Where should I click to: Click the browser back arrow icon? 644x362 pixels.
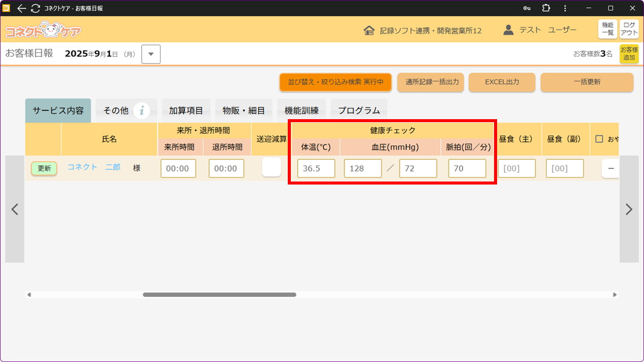tap(21, 8)
